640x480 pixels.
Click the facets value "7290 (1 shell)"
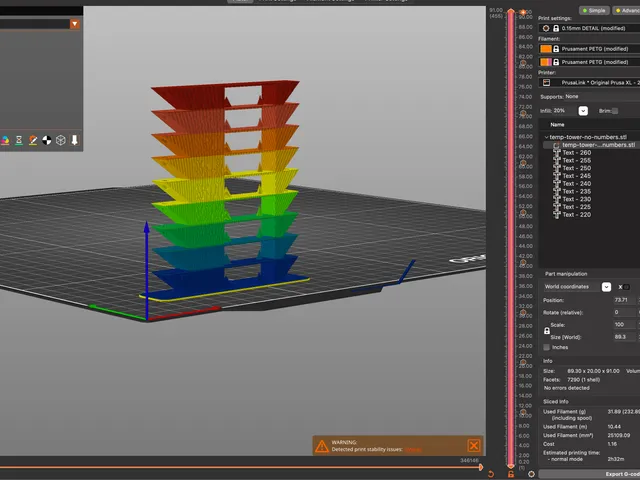click(x=583, y=380)
